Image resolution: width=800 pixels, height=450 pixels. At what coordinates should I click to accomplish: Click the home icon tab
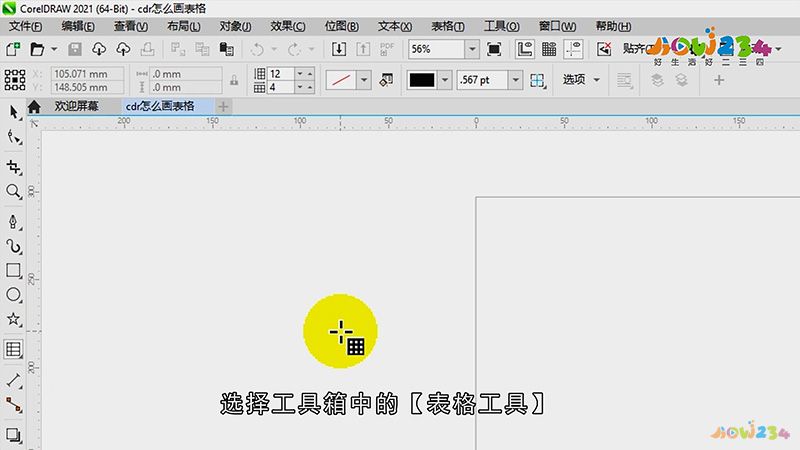[x=34, y=107]
